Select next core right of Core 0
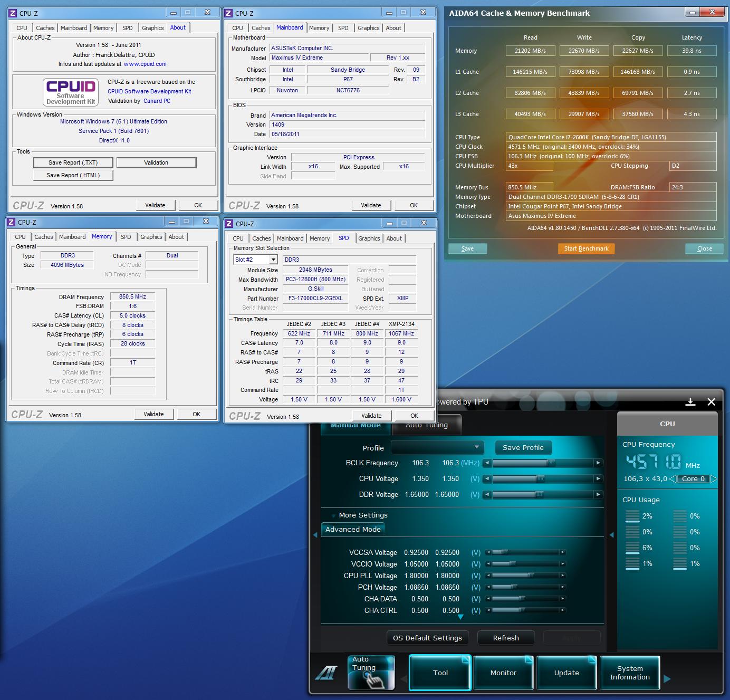This screenshot has height=700, width=730. tap(713, 479)
